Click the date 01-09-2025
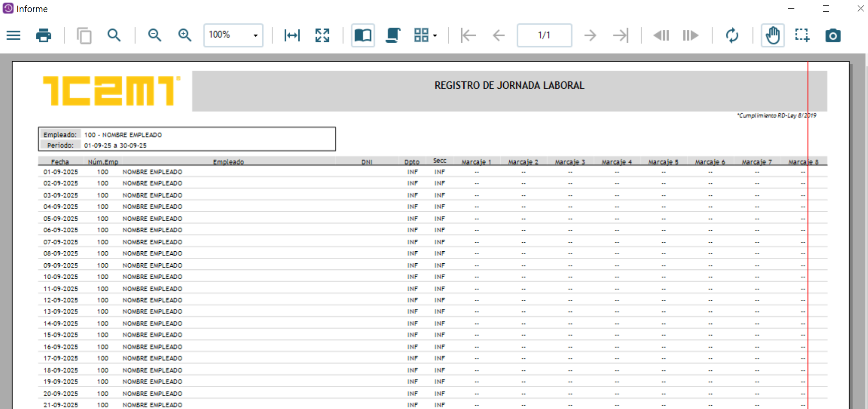This screenshot has height=409, width=868. (x=61, y=172)
